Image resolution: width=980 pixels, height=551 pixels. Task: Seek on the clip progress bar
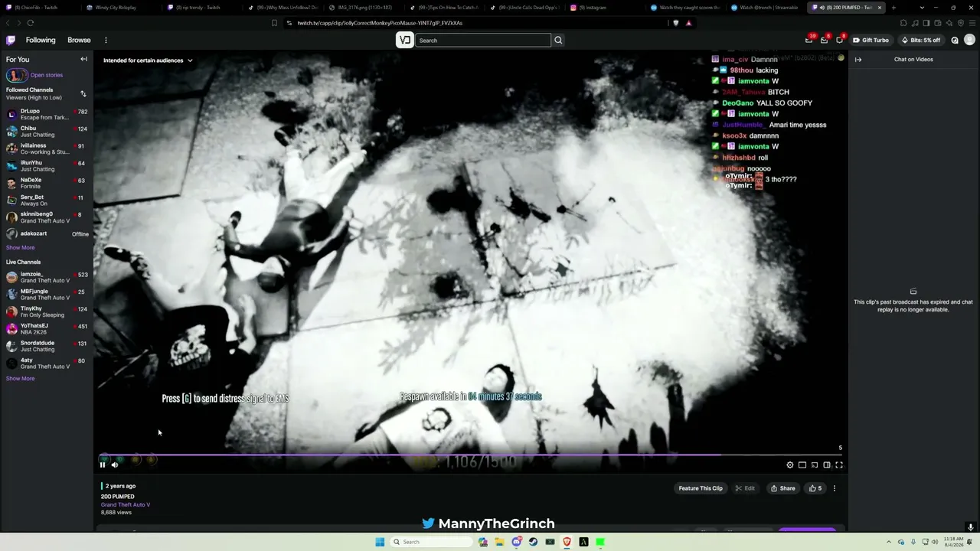pyautogui.click(x=471, y=455)
